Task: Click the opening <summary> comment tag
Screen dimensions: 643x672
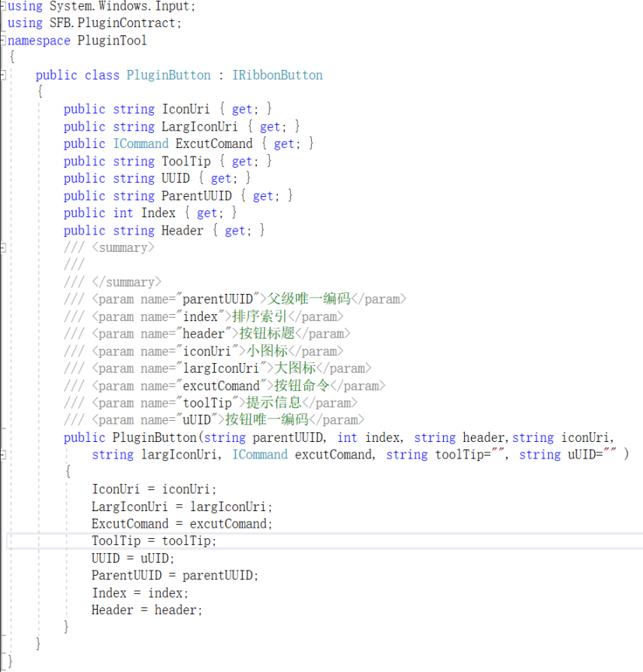Action: 123,248
